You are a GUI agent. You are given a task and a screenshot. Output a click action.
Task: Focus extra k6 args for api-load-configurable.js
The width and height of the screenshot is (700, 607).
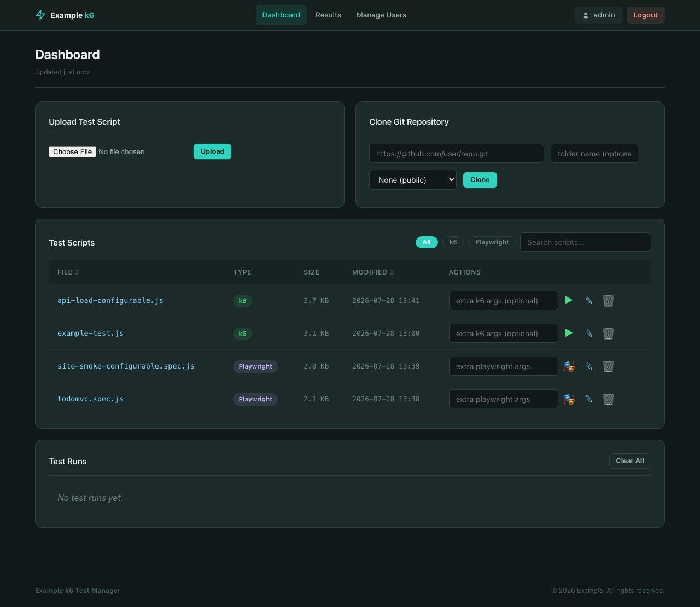pos(504,301)
